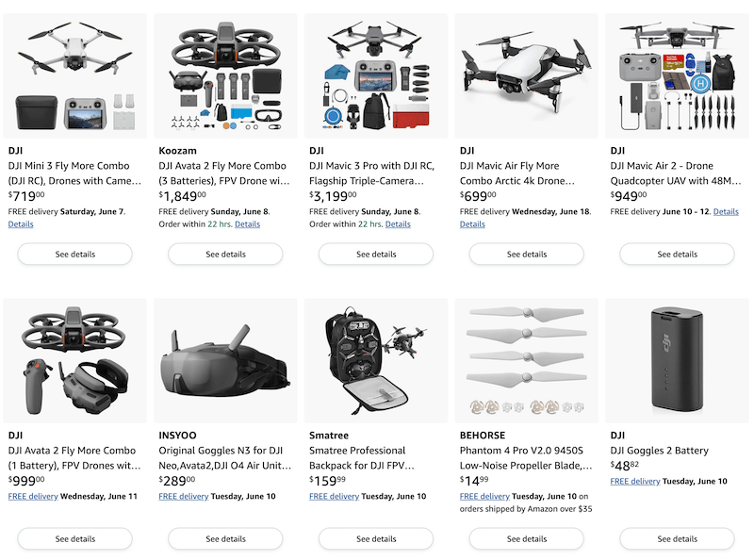Select the INSYOO Goggles N3 product image
Viewport: 754px width, 560px height.
point(225,361)
